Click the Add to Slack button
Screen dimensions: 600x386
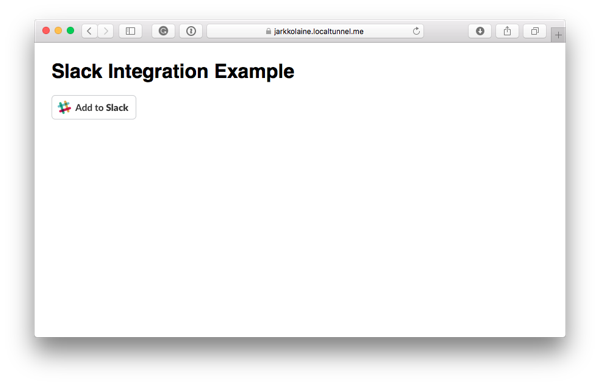[x=94, y=107]
